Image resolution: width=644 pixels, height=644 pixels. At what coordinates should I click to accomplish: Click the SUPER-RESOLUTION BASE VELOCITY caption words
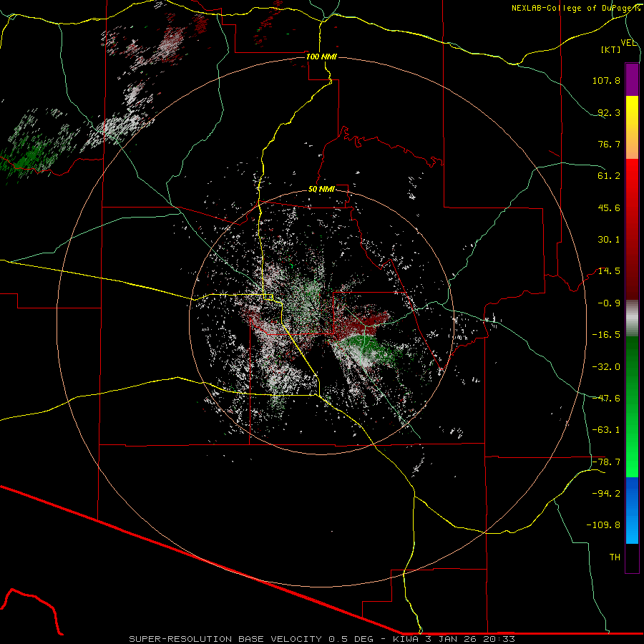point(226,639)
